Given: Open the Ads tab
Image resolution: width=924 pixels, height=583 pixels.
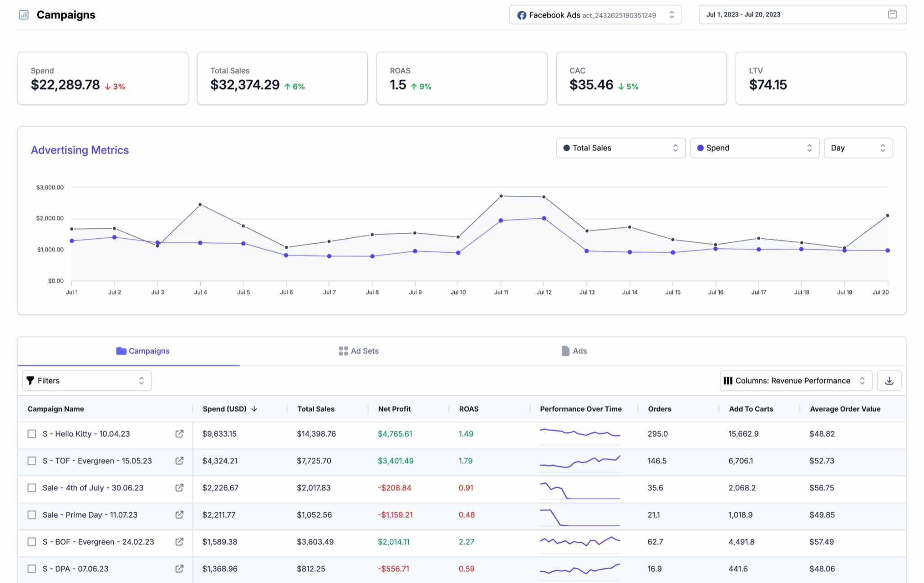Looking at the screenshot, I should [573, 351].
